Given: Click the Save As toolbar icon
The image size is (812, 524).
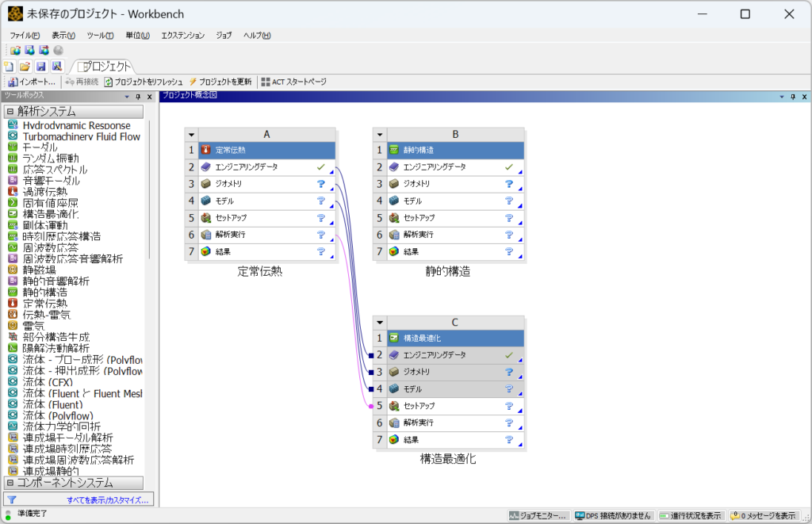Looking at the screenshot, I should (x=57, y=67).
